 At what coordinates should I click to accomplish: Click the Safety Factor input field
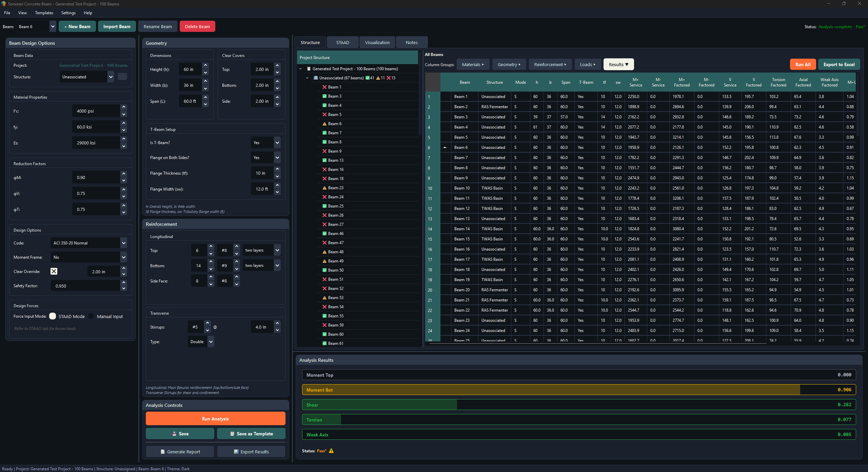tap(85, 286)
